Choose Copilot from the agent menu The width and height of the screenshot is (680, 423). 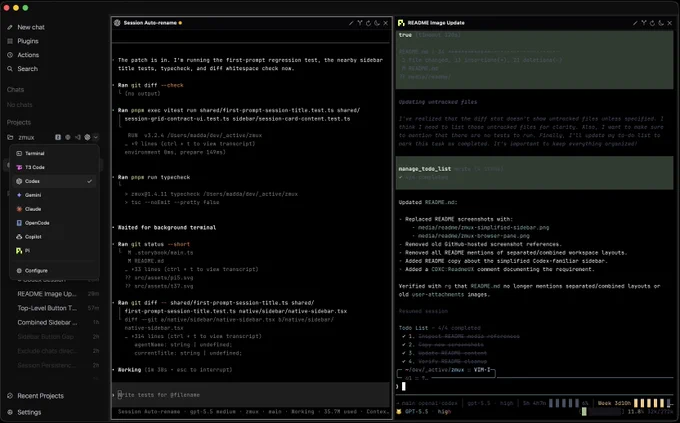point(55,236)
